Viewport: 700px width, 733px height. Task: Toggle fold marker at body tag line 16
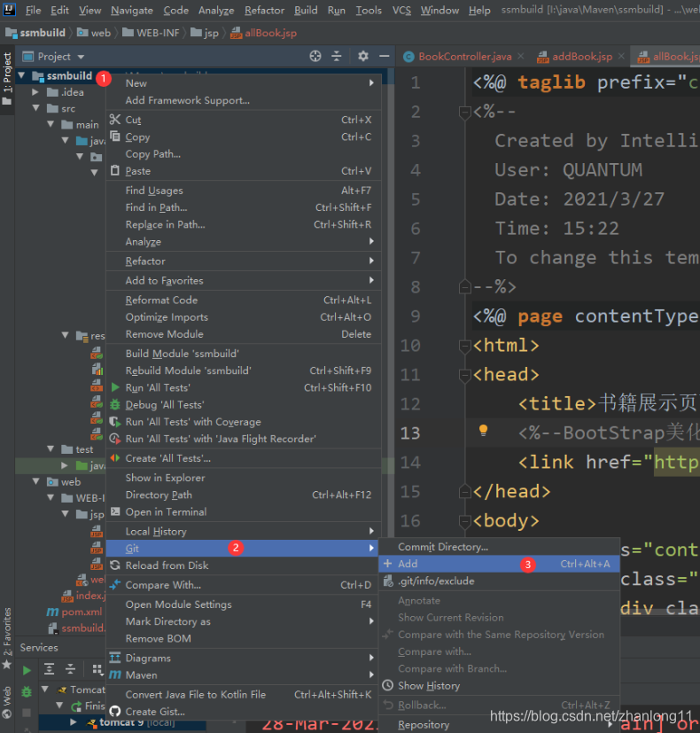pyautogui.click(x=464, y=521)
